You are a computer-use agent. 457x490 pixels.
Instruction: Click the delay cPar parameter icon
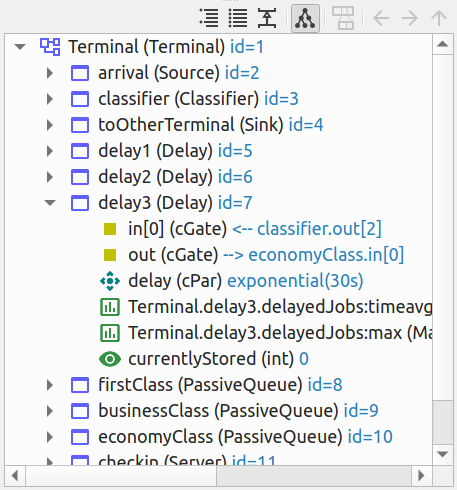coord(110,281)
